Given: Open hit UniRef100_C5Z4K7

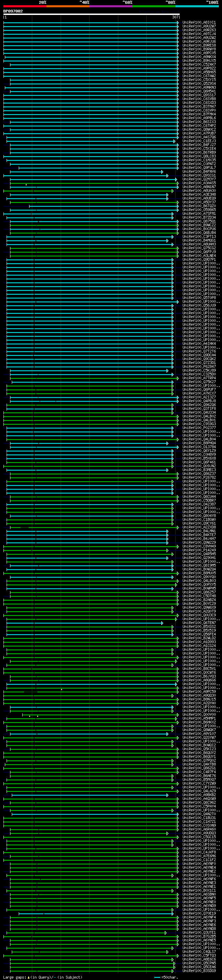Looking at the screenshot, I should pos(199,65).
